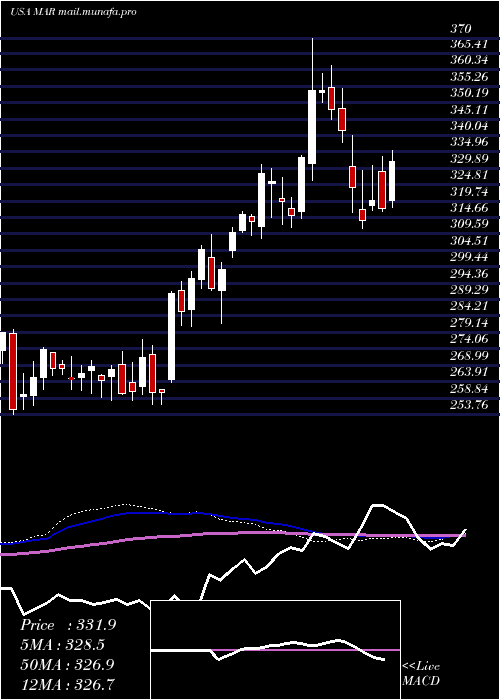This screenshot has height=700, width=500.
Task: Click the 340.04 price axis label
Action: [468, 126]
